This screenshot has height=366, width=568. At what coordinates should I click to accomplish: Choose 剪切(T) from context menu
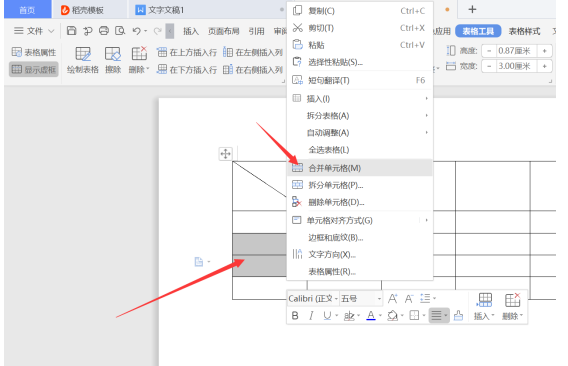(x=360, y=28)
